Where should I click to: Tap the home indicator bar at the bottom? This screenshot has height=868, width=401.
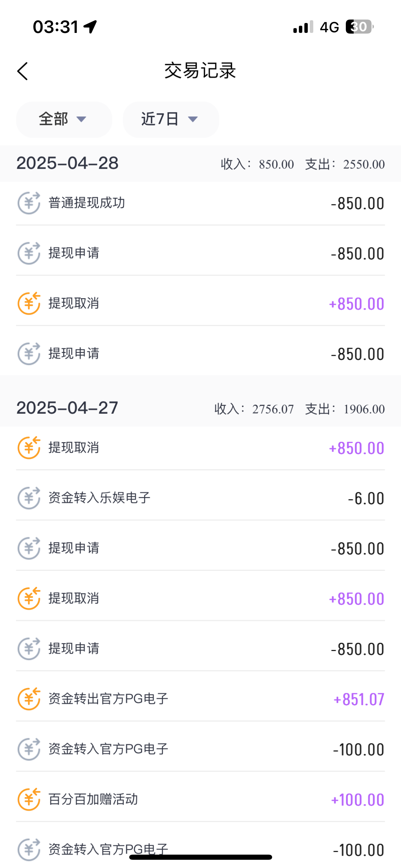200,857
